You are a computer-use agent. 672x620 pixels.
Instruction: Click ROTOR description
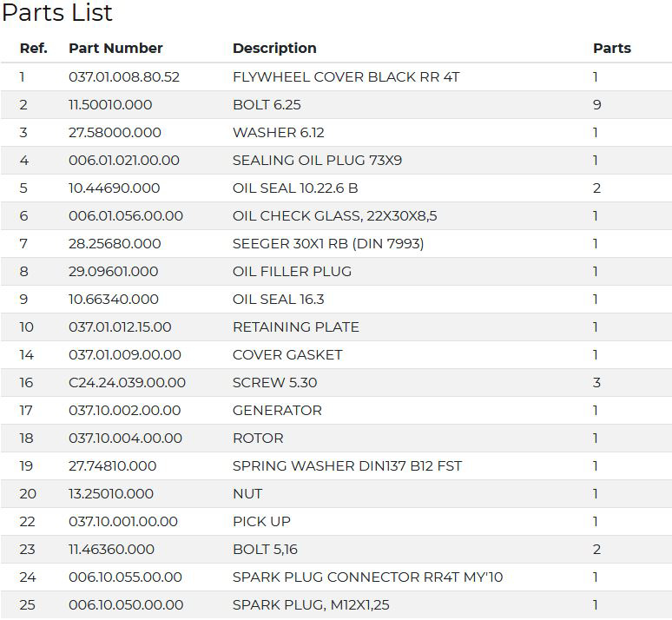click(258, 439)
